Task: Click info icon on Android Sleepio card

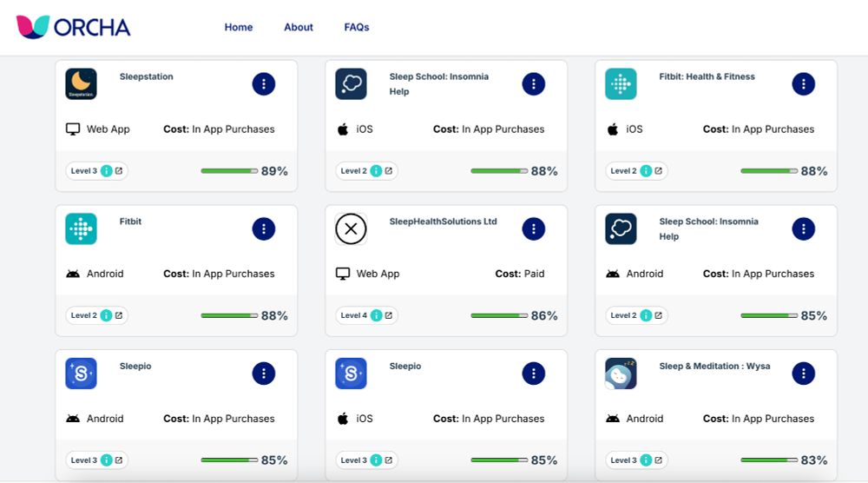Action: coord(106,460)
